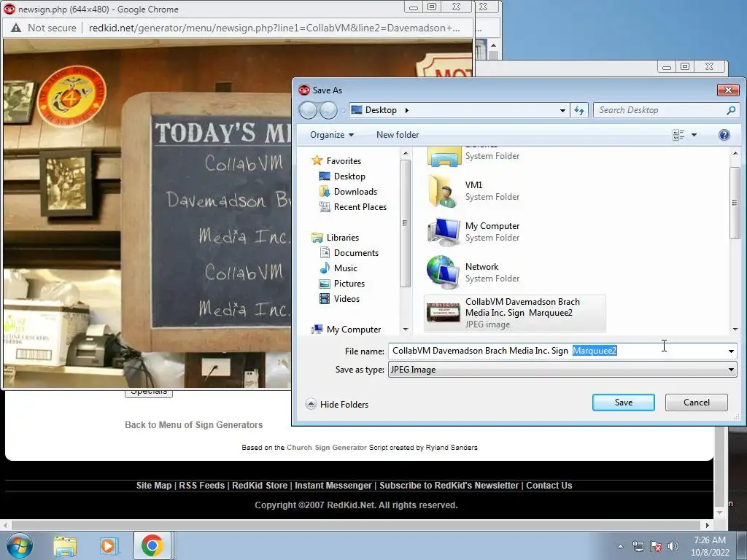Follow the Back to Menu of Sign Generators link
747x560 pixels.
[x=193, y=425]
